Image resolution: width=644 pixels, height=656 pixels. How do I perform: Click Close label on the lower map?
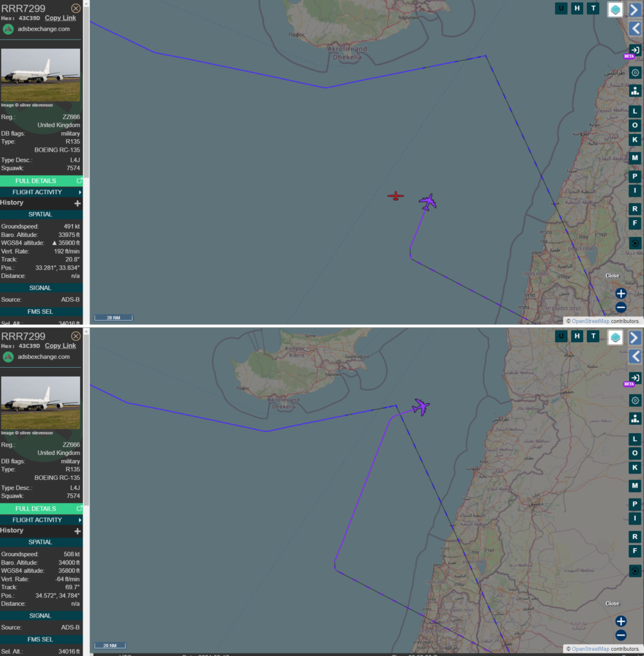(612, 603)
